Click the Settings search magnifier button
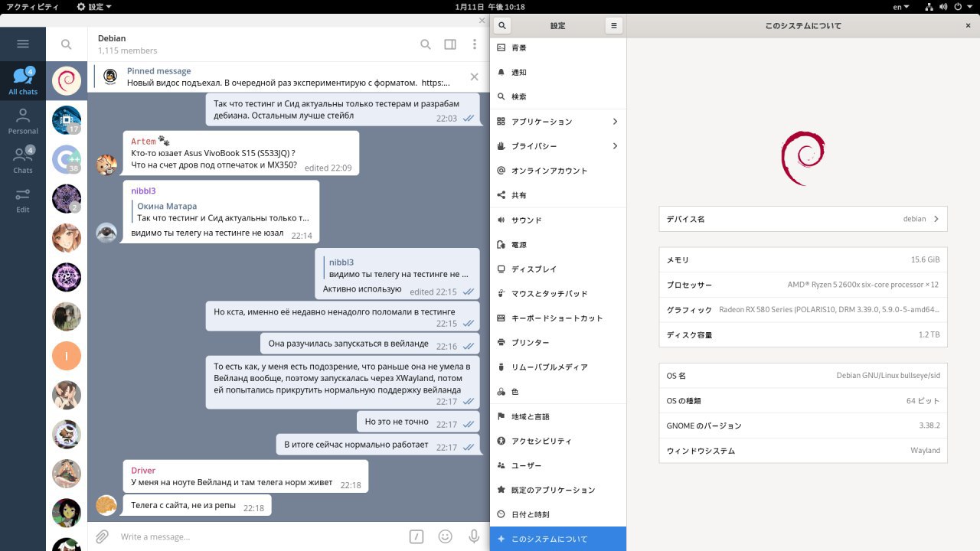980x551 pixels. click(x=502, y=25)
